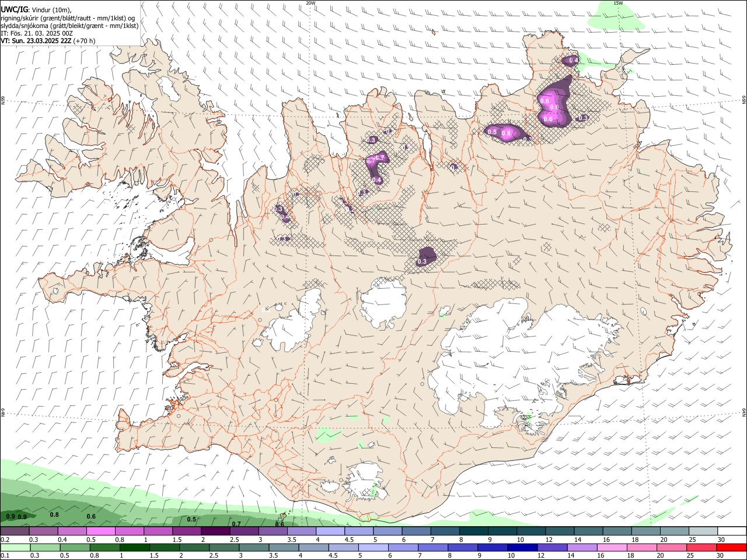
Task: Click the pale lavender swatch at 4 in the upper legend
Action: pos(330,531)
